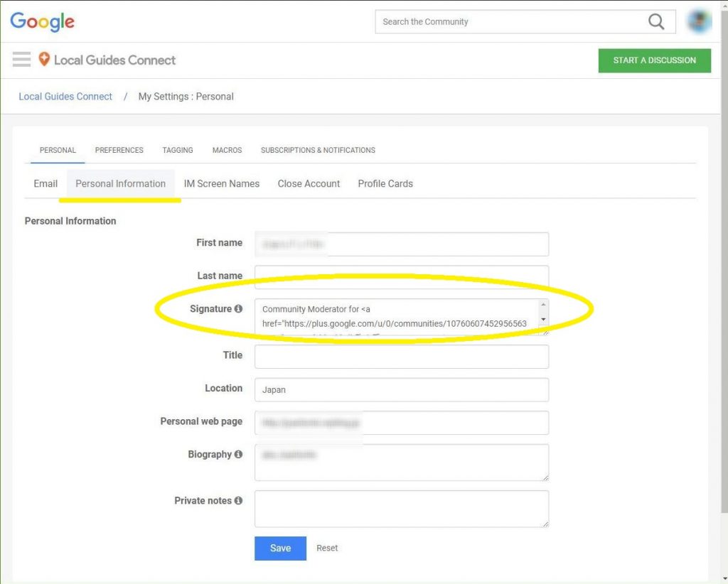Image resolution: width=728 pixels, height=584 pixels.
Task: Select the Personal tab
Action: point(58,151)
